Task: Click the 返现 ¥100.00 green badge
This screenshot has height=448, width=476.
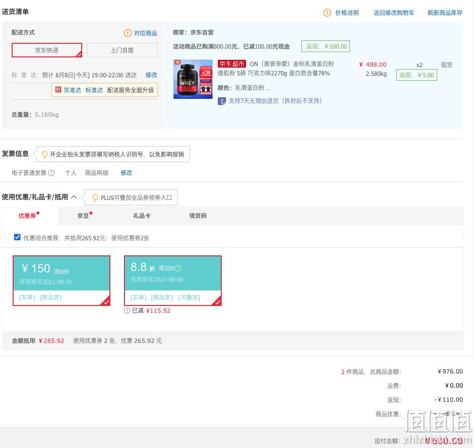Action: (x=325, y=47)
